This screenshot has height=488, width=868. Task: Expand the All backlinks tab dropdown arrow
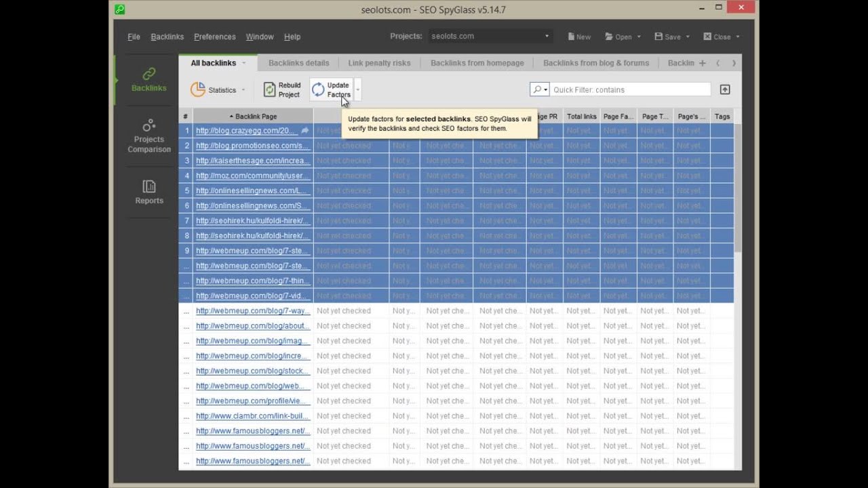243,63
